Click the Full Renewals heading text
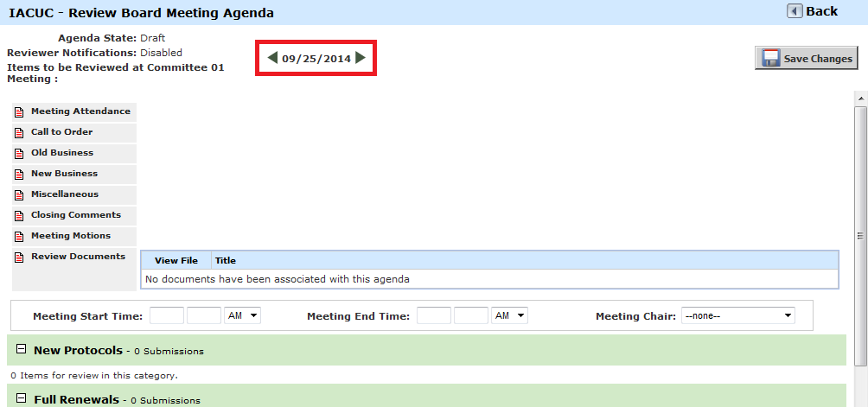 (76, 399)
